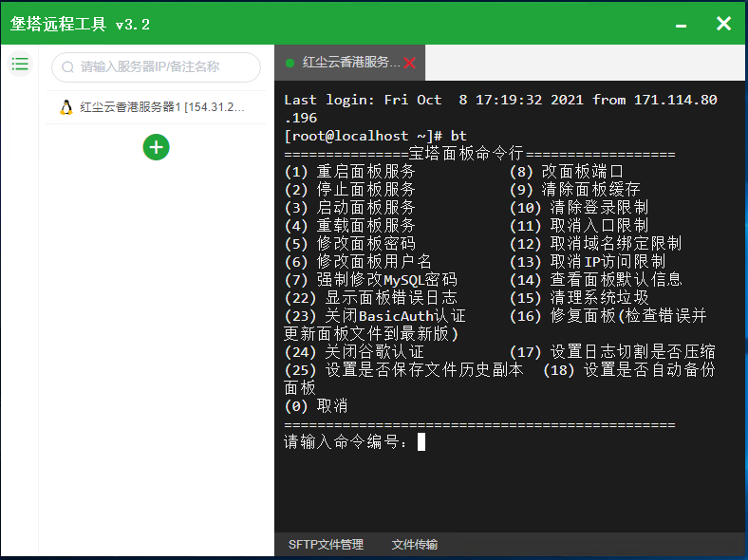Viewport: 748px width, 560px height.
Task: Open 文件传输 at the bottom
Action: coord(415,544)
